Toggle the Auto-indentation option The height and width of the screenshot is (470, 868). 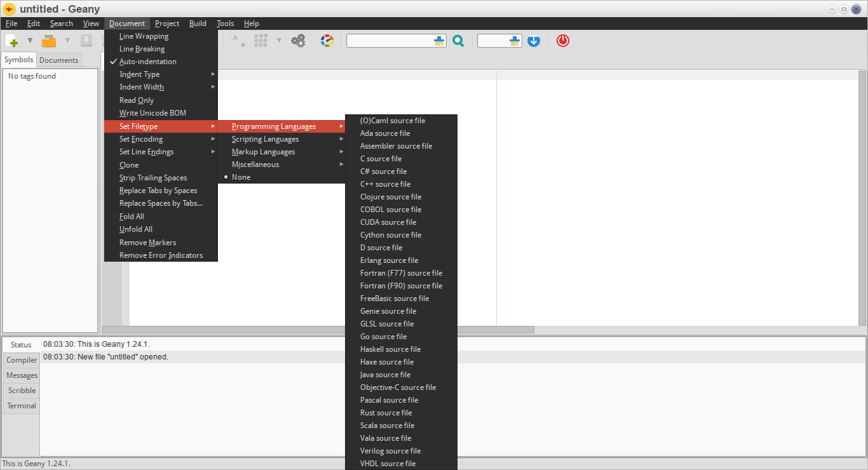pyautogui.click(x=161, y=62)
